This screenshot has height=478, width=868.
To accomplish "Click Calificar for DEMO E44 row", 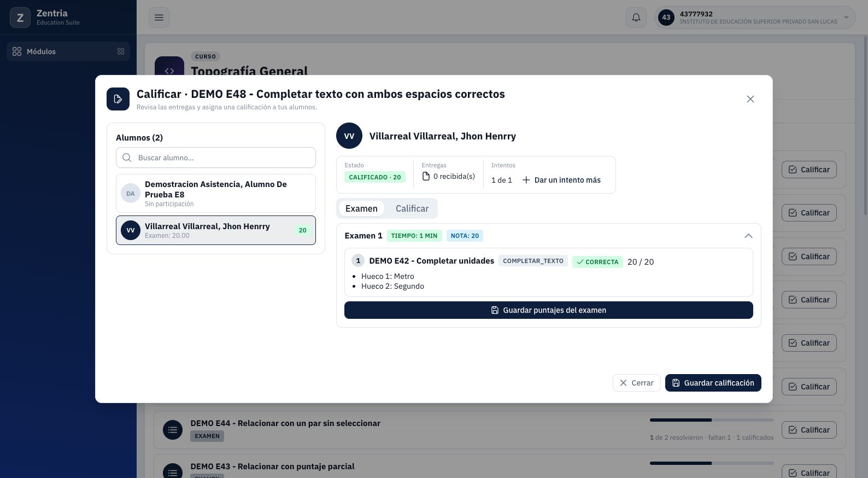I will point(809,430).
